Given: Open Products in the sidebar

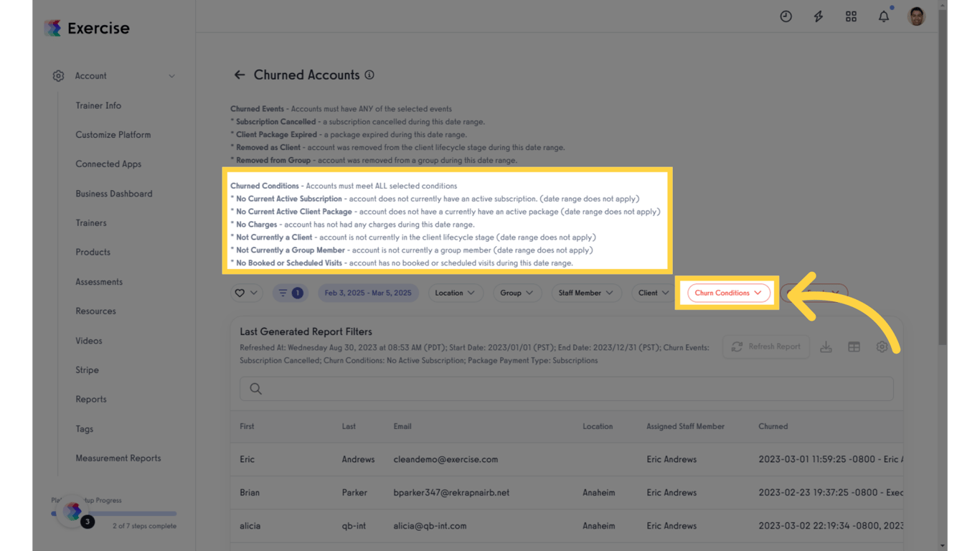Looking at the screenshot, I should pyautogui.click(x=93, y=253).
